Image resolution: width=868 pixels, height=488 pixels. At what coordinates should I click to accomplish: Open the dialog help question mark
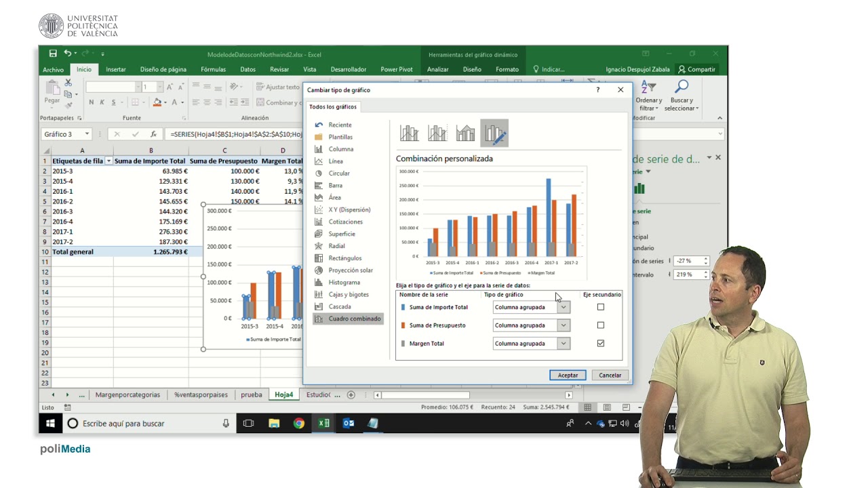click(x=597, y=89)
